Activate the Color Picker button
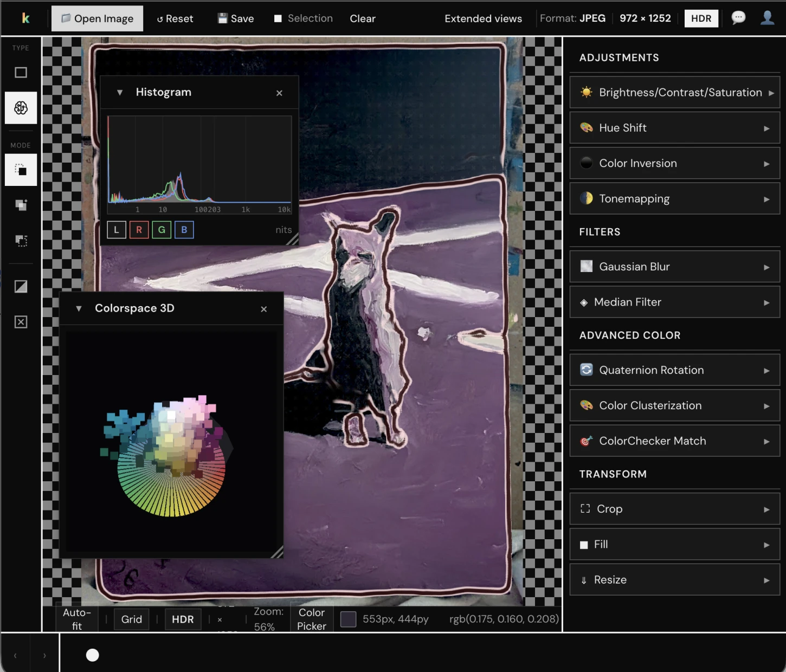This screenshot has width=786, height=672. (x=311, y=619)
